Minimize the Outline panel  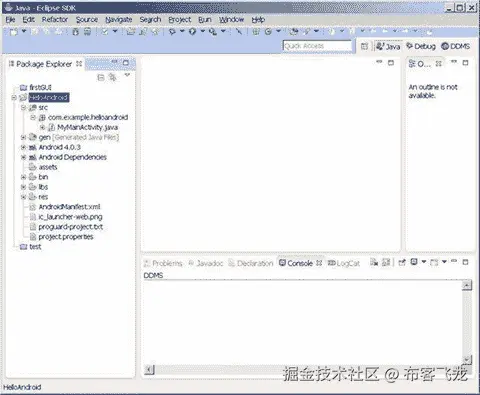click(454, 62)
